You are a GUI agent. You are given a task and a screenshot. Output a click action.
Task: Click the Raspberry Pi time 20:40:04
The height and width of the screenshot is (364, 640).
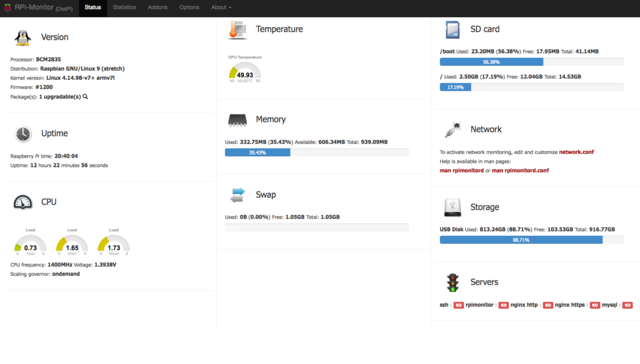pos(66,156)
